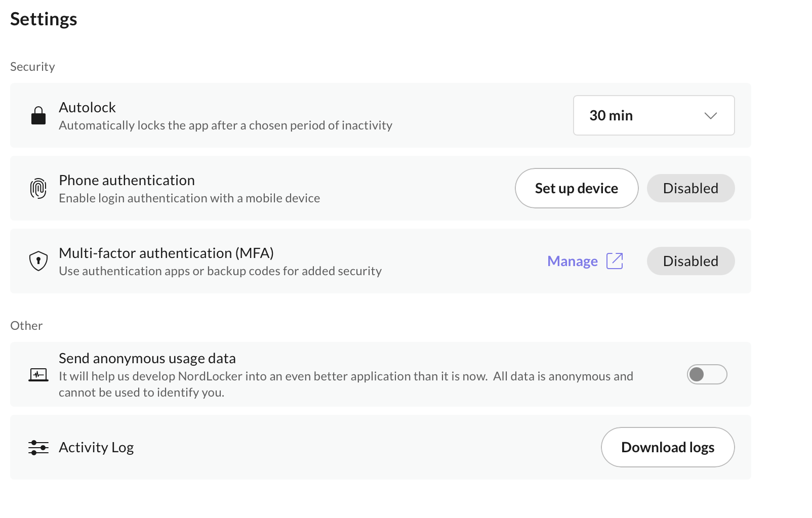Click the external link icon beside Manage
The image size is (812, 518).
tap(615, 261)
